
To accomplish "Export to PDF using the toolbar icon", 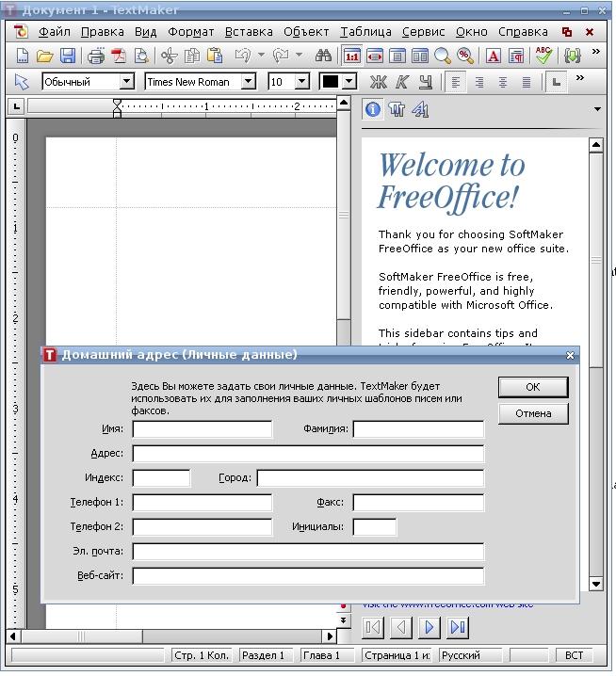I will (x=119, y=56).
